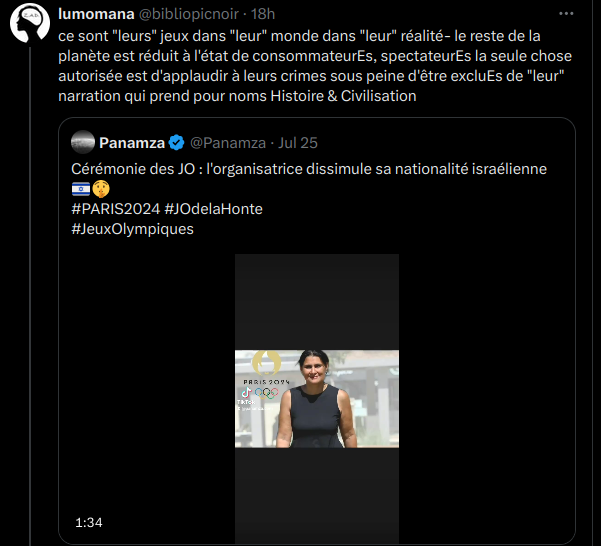Screen dimensions: 601x546
Task: Open the #PARIS2024 hashtag
Action: [x=116, y=209]
